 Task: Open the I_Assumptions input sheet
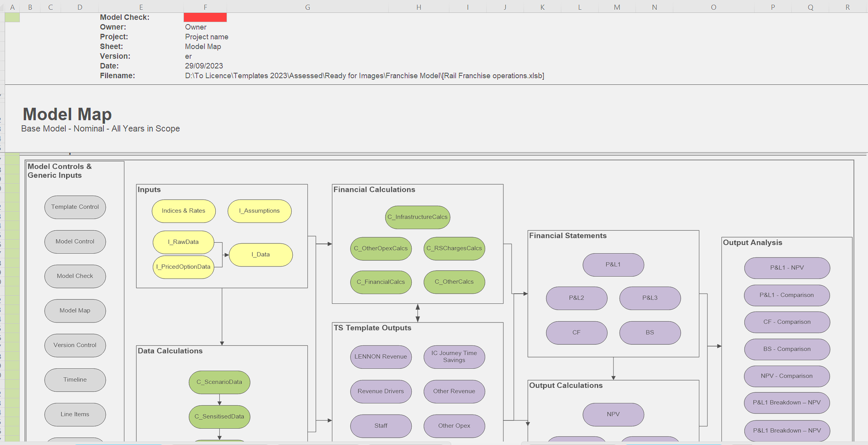click(259, 211)
